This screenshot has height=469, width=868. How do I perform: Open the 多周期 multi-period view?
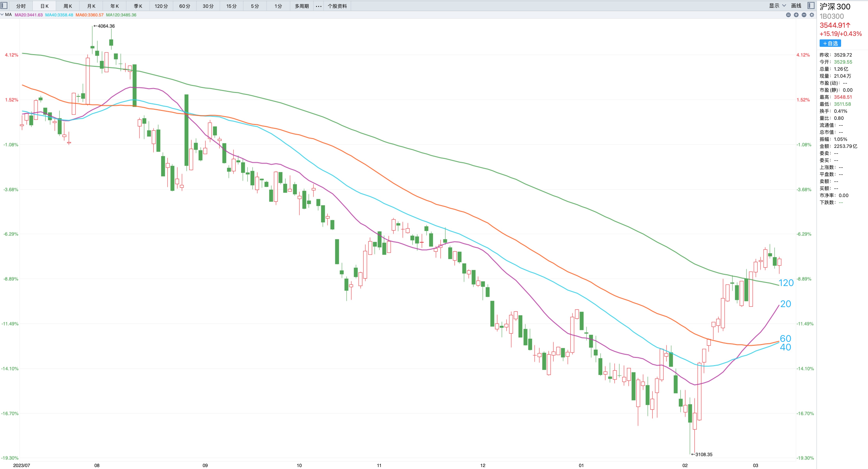coord(302,6)
